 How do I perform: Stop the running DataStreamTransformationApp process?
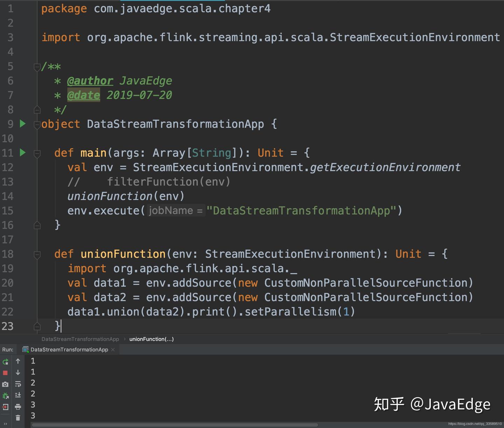tap(5, 373)
